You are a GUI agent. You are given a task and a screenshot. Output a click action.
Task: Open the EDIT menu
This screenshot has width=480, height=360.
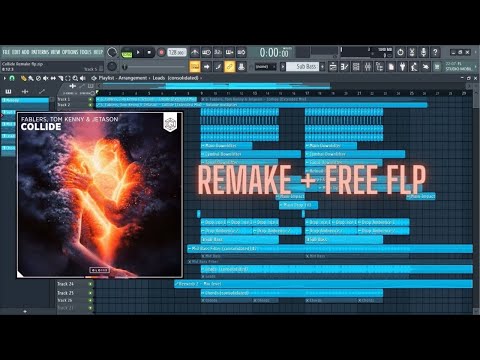[16, 52]
